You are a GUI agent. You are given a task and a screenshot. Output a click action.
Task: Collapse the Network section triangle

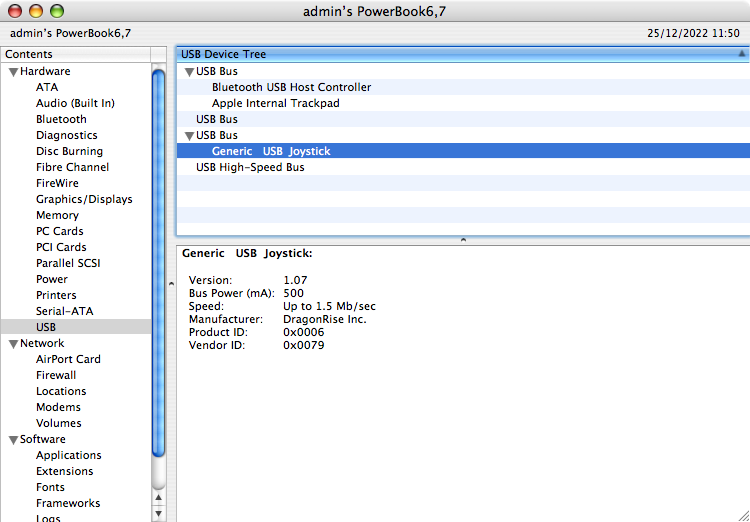point(13,344)
